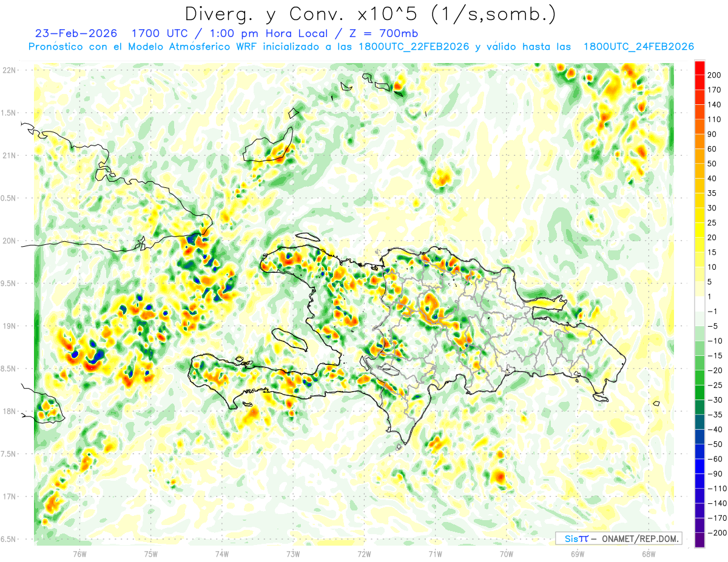Click the dark purple swatch at color bar bottom

pyautogui.click(x=699, y=540)
